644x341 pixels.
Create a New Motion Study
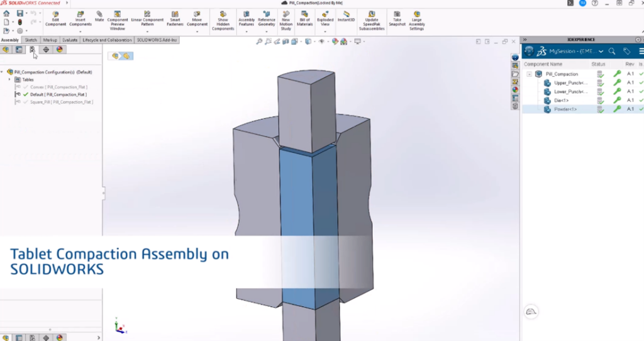286,21
